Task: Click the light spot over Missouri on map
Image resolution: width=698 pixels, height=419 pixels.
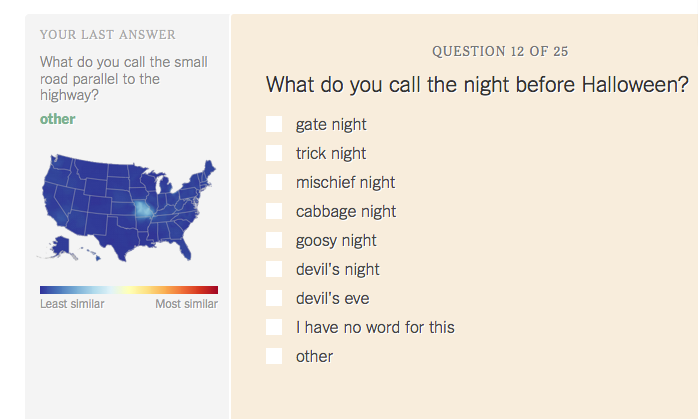Action: 143,209
